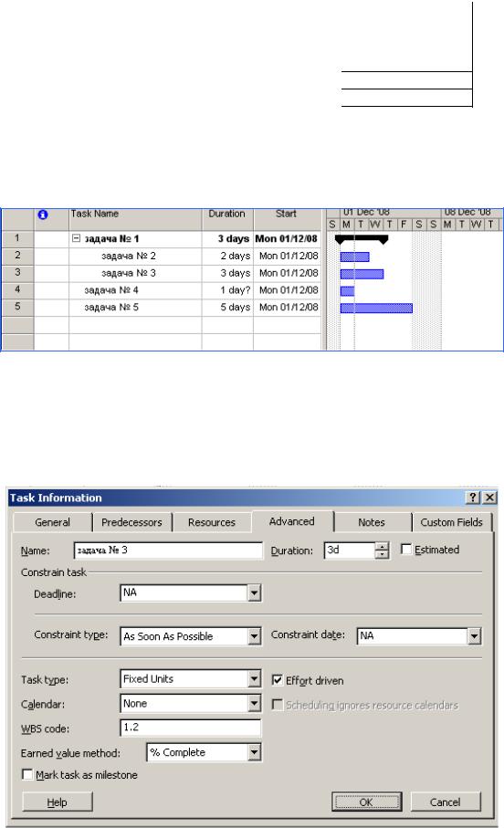504x828 pixels.
Task: Open the Calendar dropdown
Action: [x=254, y=704]
